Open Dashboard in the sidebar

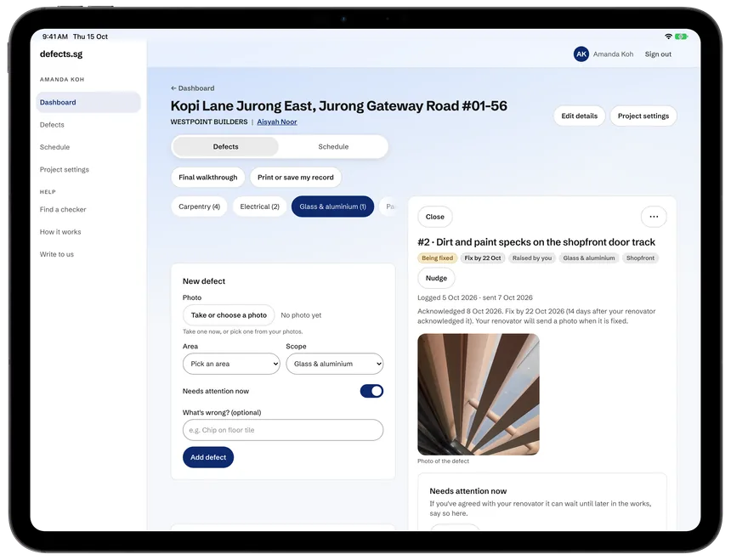click(x=88, y=103)
